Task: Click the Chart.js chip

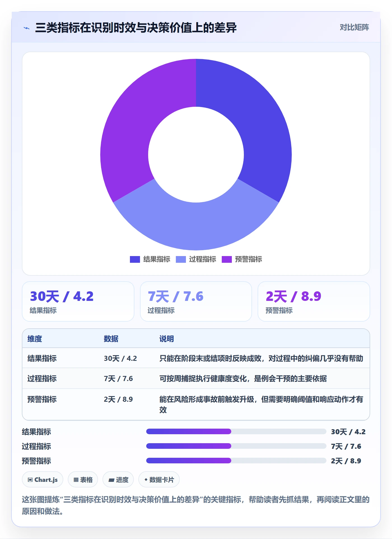Action: point(43,480)
